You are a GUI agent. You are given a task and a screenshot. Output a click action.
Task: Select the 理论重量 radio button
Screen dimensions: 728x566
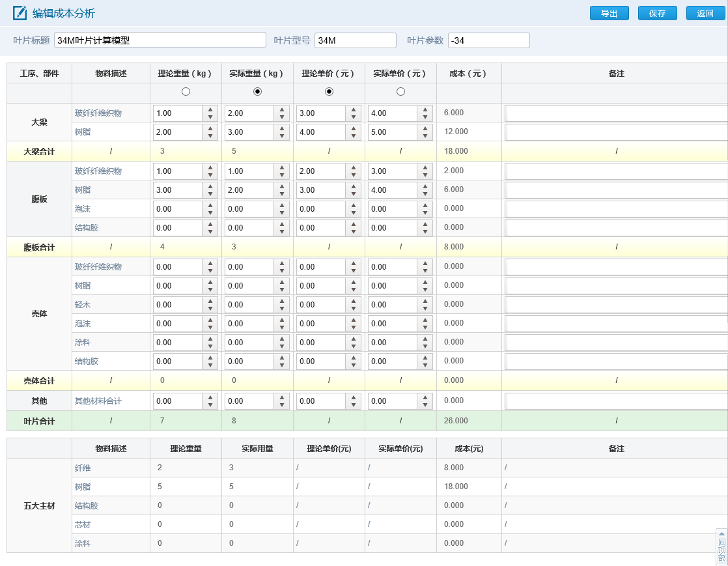tap(186, 91)
